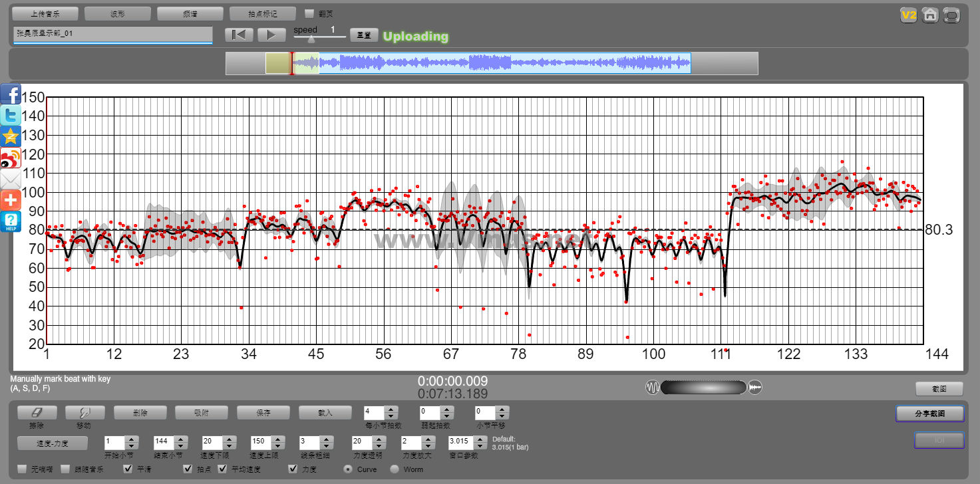
Task: Open the blue HELP question icon
Action: [11, 221]
